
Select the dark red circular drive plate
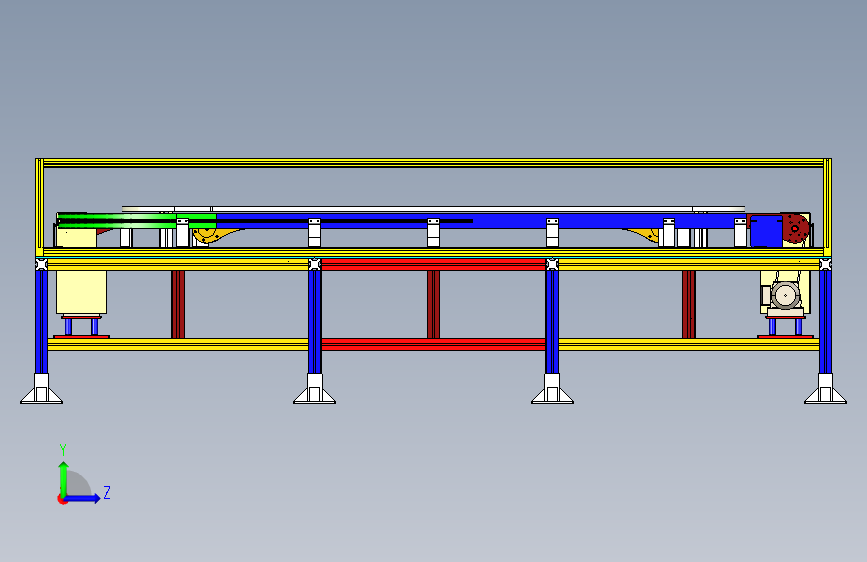click(x=796, y=228)
